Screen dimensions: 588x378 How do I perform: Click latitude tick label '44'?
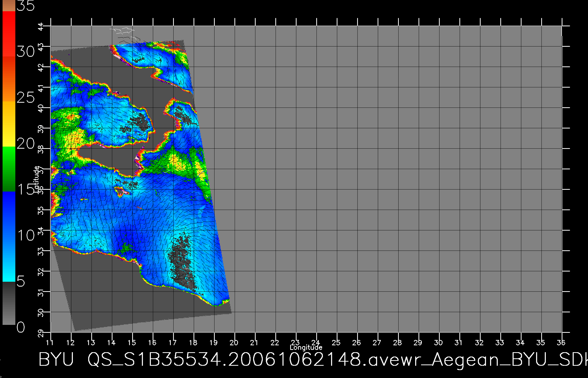(41, 27)
